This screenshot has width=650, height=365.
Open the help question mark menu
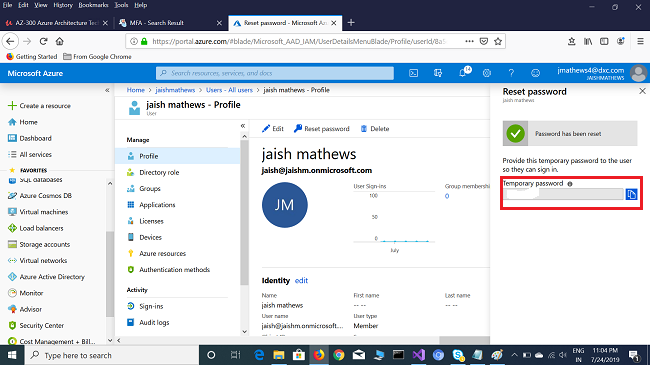tap(511, 73)
